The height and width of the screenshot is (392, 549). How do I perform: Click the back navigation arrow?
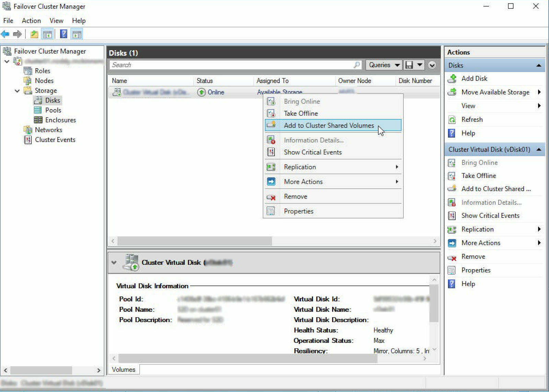(5, 34)
